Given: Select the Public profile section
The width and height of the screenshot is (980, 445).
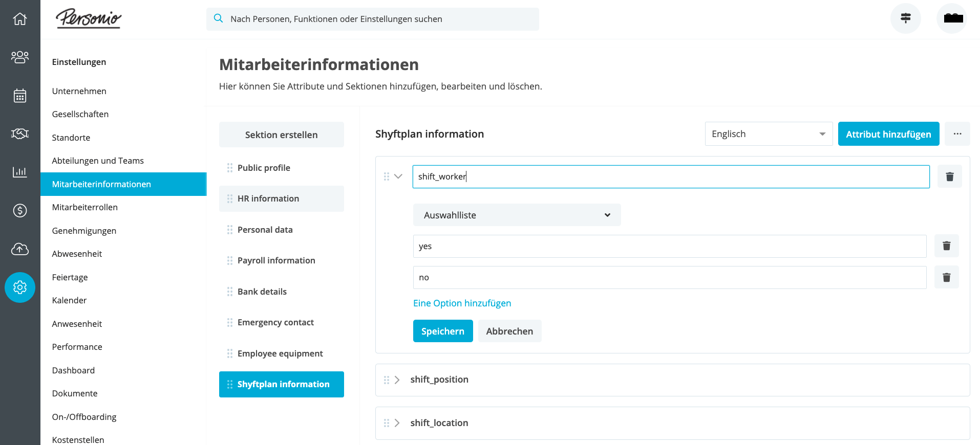Looking at the screenshot, I should pos(282,168).
